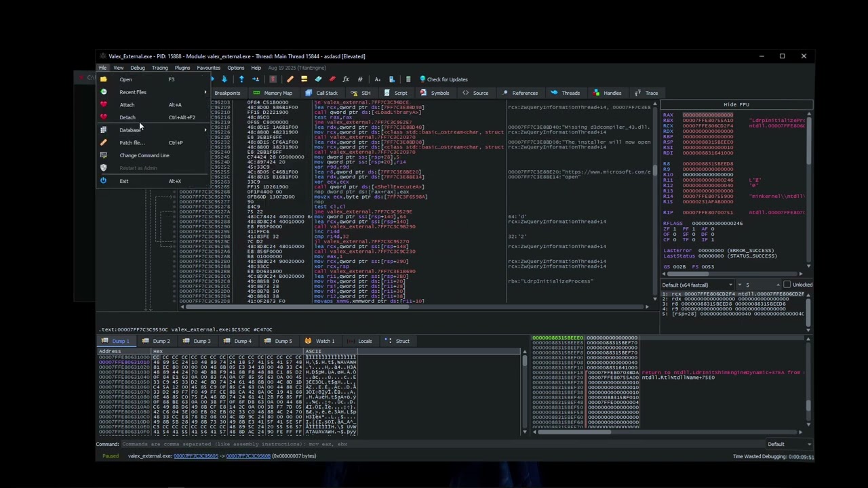Click the red eraser toolbar icon
The height and width of the screenshot is (488, 868).
click(332, 79)
